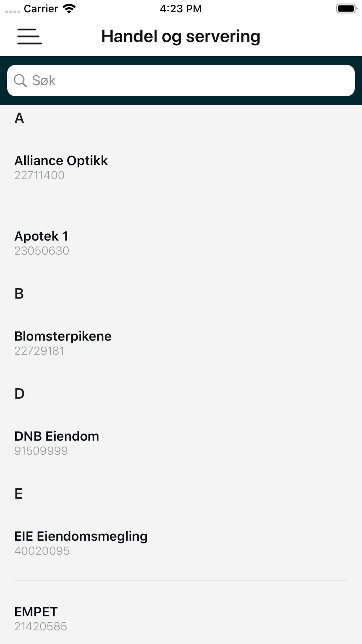362x644 pixels.
Task: Tap phone number 23050630
Action: (42, 251)
